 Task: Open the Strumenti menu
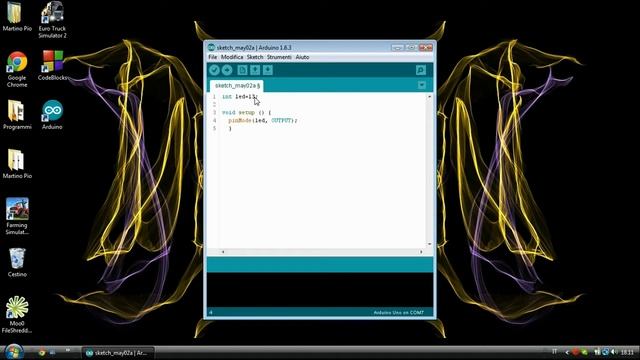point(279,57)
